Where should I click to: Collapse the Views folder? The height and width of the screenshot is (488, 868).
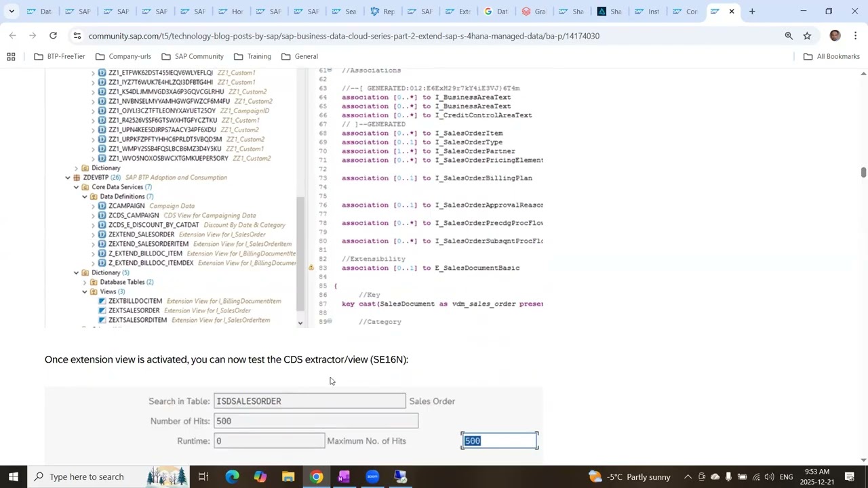[x=85, y=291]
